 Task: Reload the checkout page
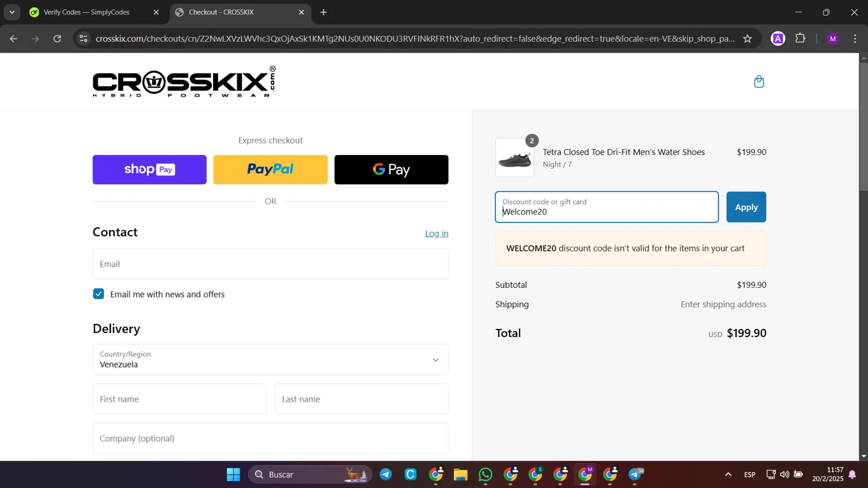pos(57,39)
